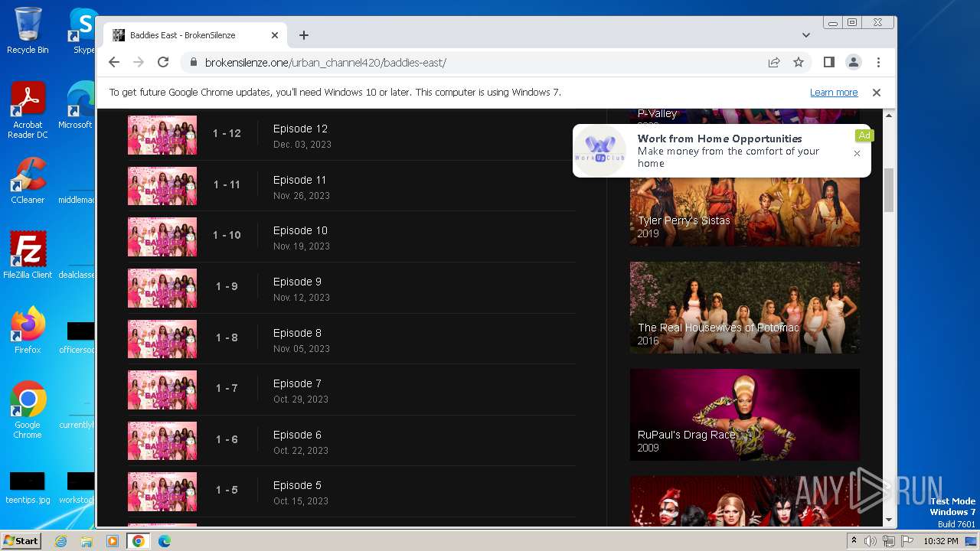Open Google Chrome desktop shortcut
This screenshot has width=980, height=551.
pyautogui.click(x=28, y=410)
